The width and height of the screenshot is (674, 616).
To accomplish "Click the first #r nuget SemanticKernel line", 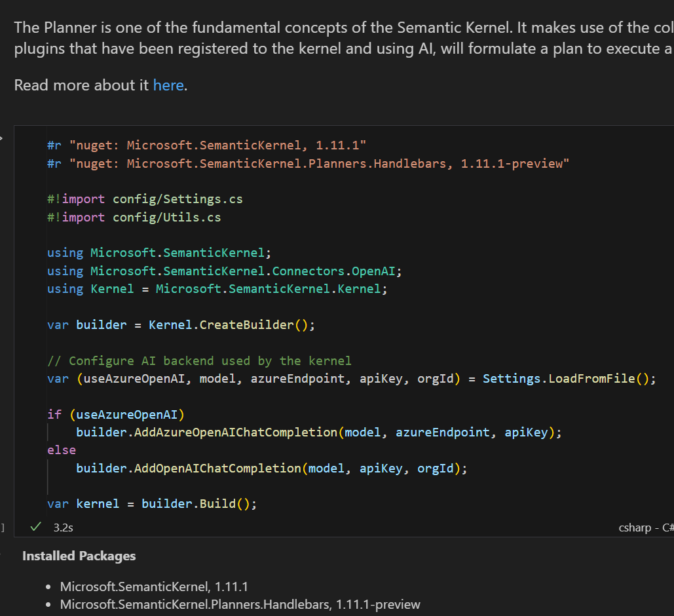I will [x=207, y=145].
